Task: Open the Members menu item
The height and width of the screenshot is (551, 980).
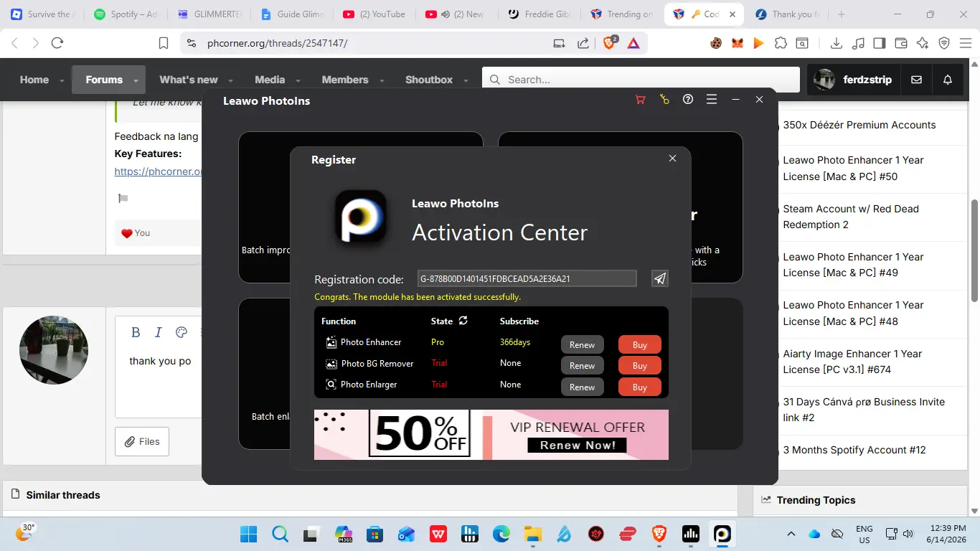Action: [345, 80]
